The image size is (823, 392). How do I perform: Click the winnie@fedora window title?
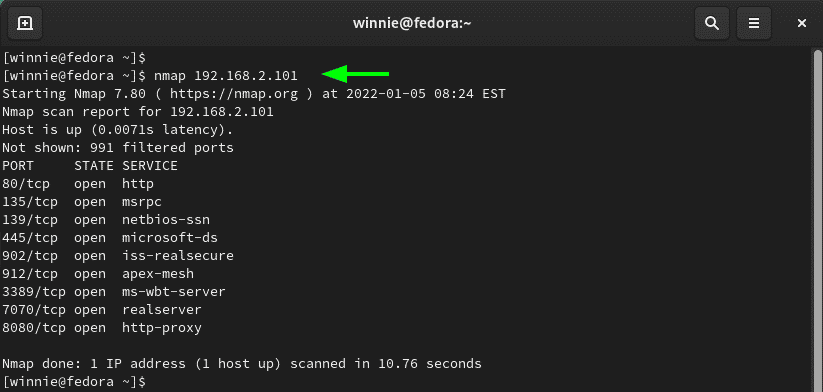point(412,23)
